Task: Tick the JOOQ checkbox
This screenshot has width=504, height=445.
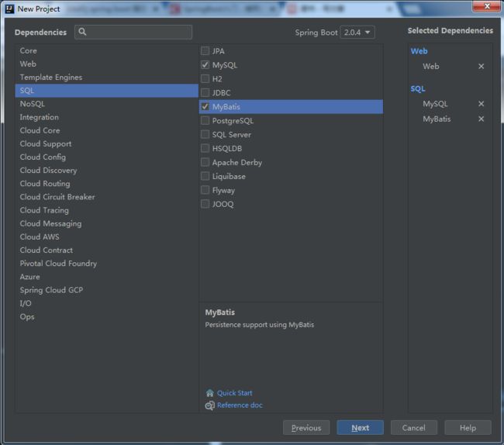Action: 205,204
